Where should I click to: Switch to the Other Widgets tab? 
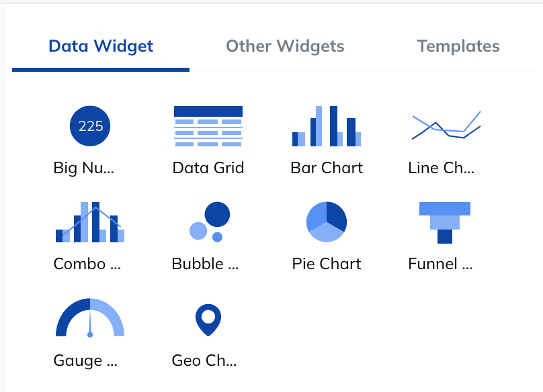point(285,46)
